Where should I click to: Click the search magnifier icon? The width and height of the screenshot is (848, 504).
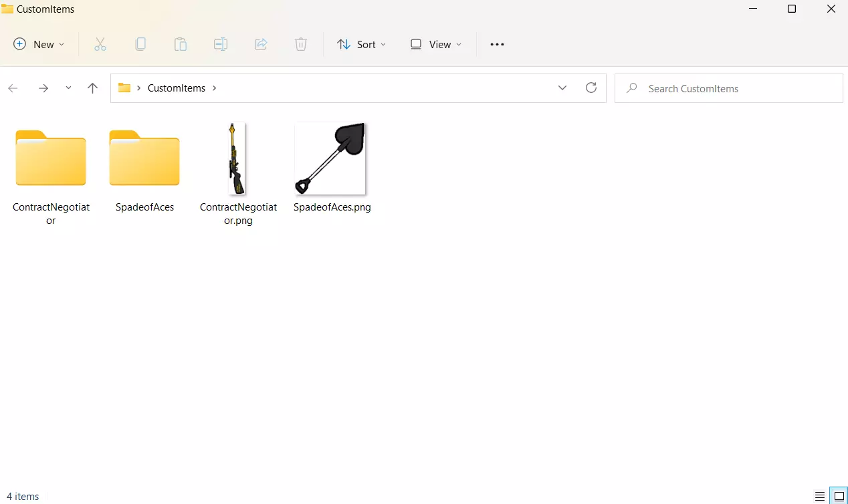click(631, 88)
